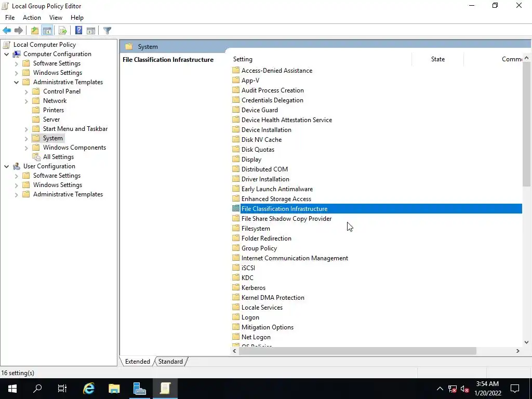The height and width of the screenshot is (399, 532).
Task: Click the muted speaker tray icon
Action: tap(465, 389)
